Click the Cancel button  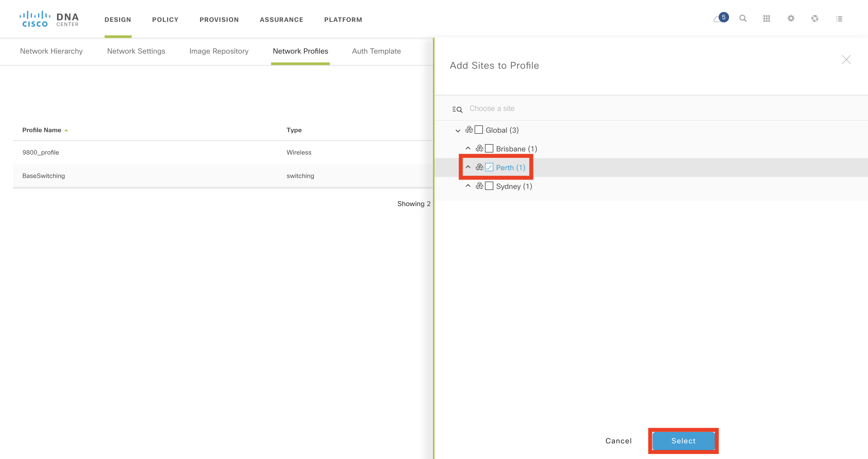[x=618, y=441]
